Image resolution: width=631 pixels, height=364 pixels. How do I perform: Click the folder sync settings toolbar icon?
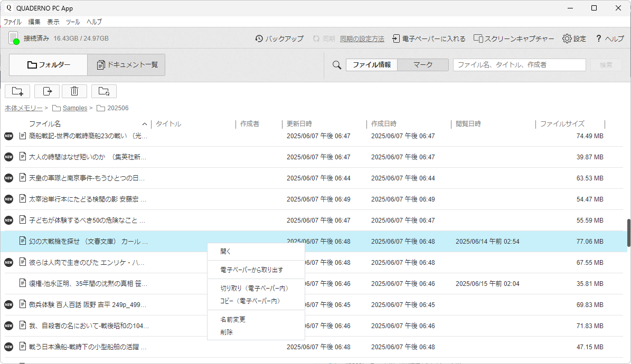click(104, 91)
